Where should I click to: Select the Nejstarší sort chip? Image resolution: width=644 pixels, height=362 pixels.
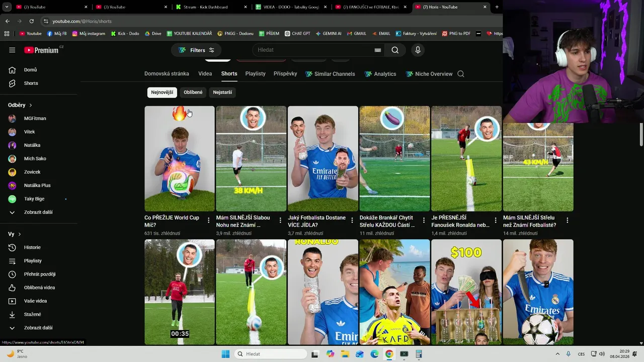coord(222,92)
